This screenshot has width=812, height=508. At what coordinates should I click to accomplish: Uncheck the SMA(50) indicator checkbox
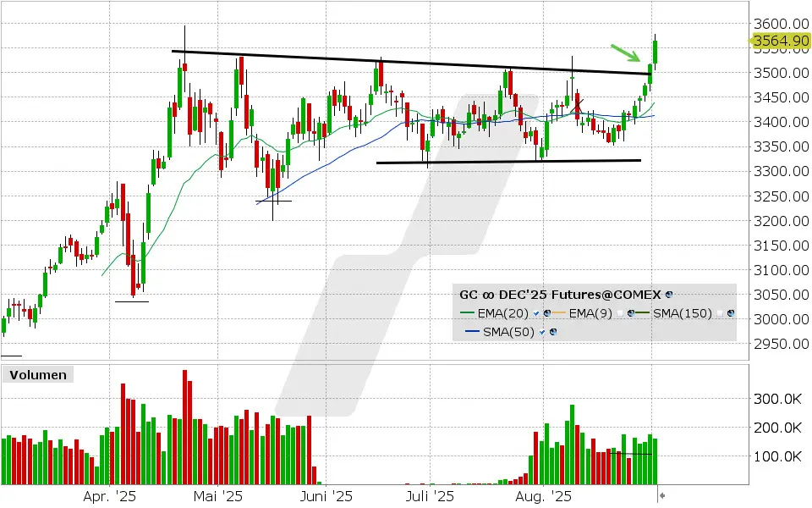541,332
